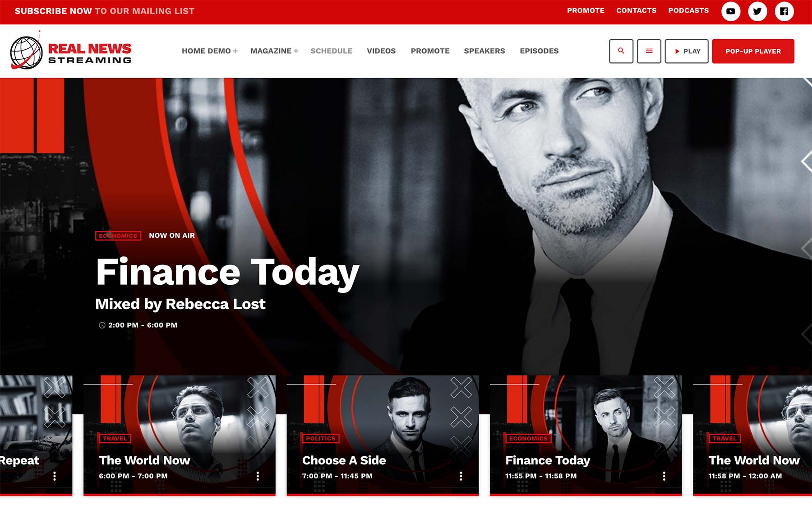
Task: Open options dots on The World Now 6:00 PM card
Action: click(x=258, y=476)
